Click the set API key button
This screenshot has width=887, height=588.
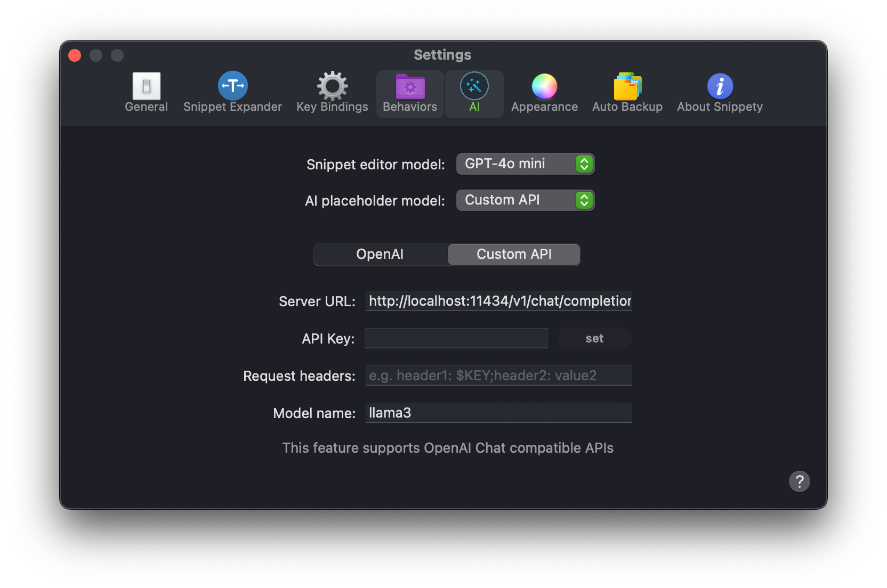point(594,338)
